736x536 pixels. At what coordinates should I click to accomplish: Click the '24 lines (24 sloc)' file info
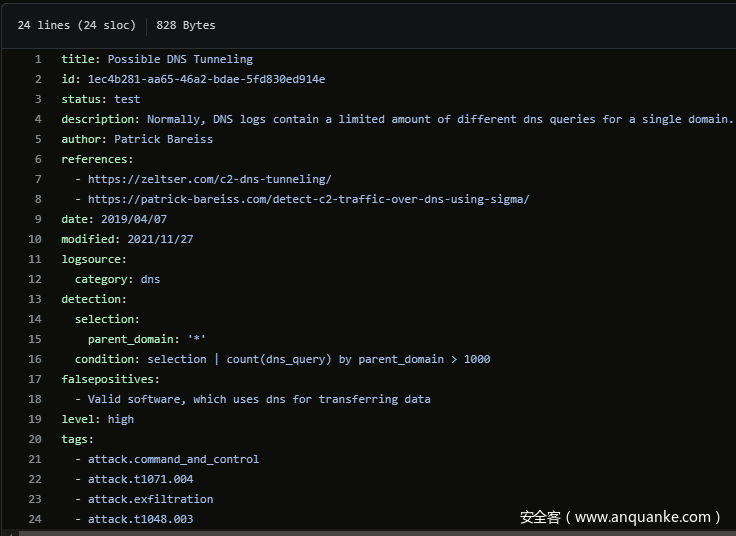[76, 25]
